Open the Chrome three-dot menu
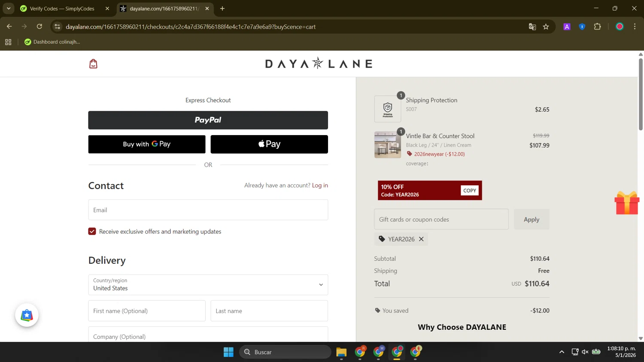Screen dimensions: 644x362 click(x=635, y=27)
